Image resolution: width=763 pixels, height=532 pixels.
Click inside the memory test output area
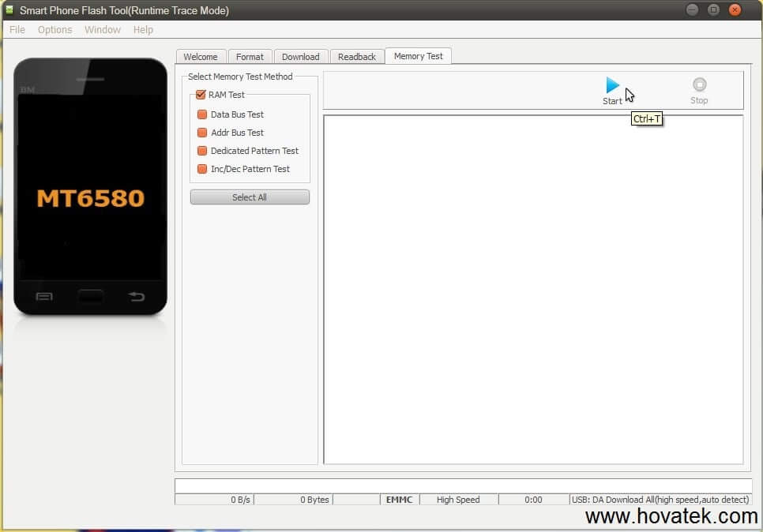coord(533,289)
